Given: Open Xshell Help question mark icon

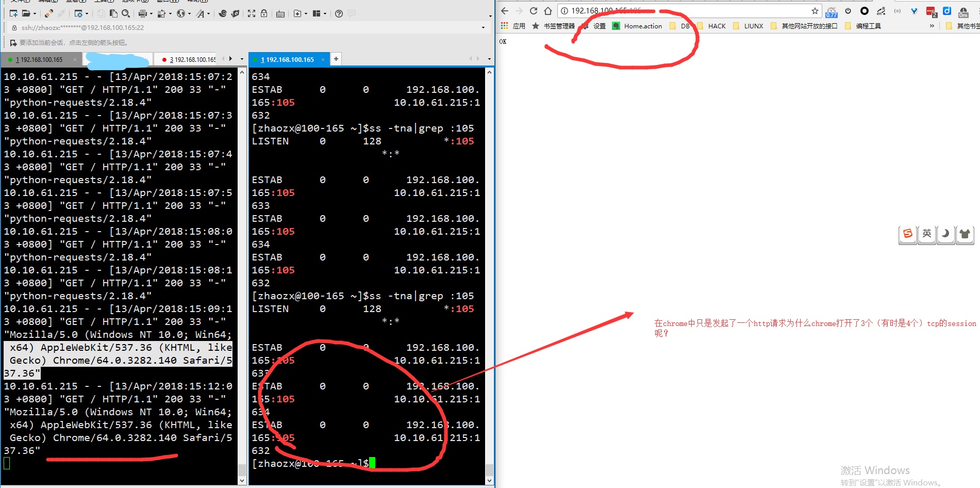Looking at the screenshot, I should coord(339,13).
